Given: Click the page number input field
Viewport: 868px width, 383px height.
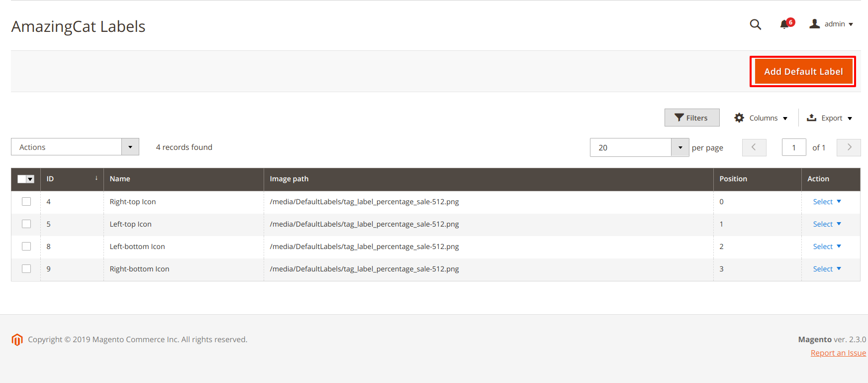Looking at the screenshot, I should (x=794, y=147).
